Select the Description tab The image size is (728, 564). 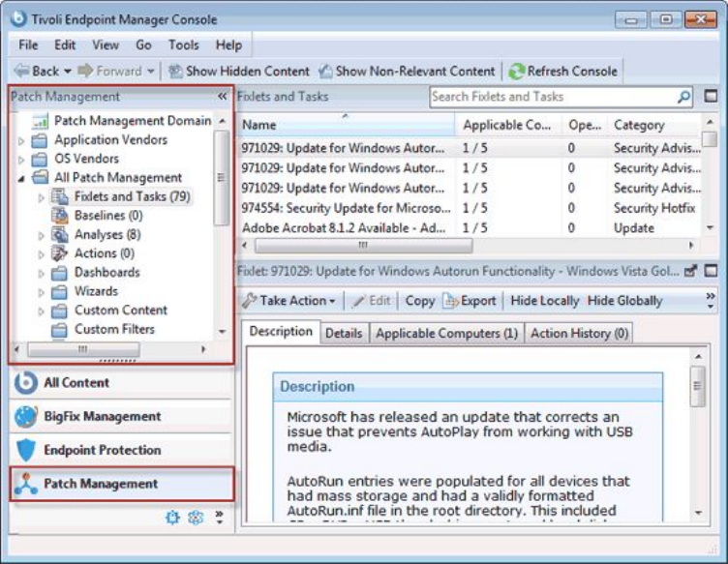click(x=281, y=332)
